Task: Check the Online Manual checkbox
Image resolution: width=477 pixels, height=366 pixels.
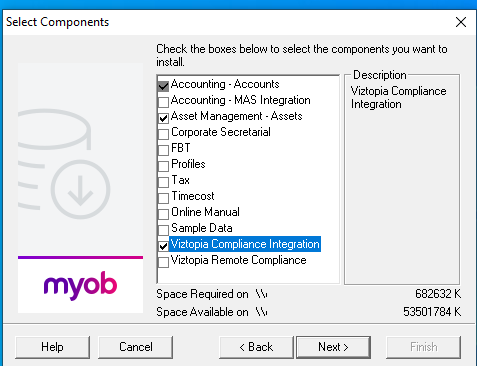Action: (163, 214)
